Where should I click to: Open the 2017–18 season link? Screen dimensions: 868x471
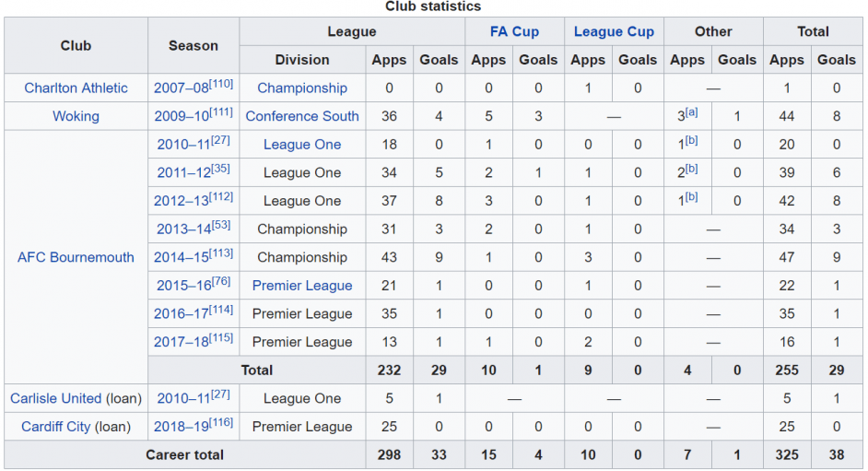pyautogui.click(x=181, y=342)
